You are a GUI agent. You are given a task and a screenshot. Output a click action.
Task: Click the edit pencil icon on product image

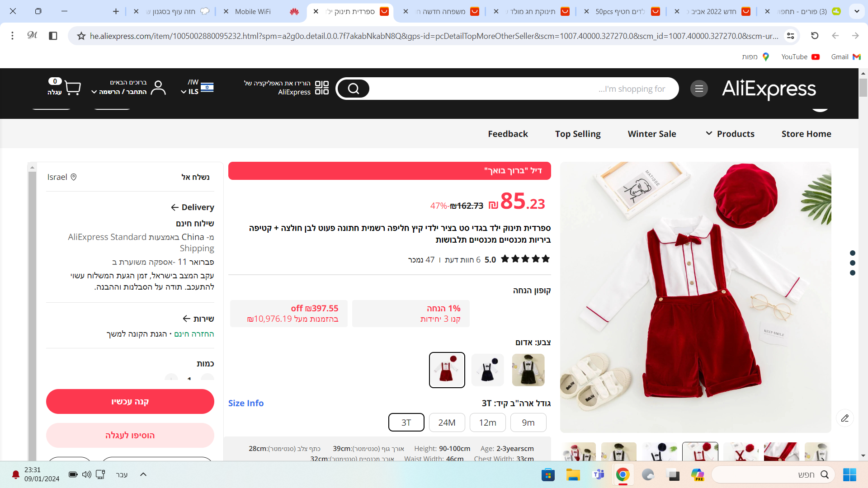click(x=844, y=418)
